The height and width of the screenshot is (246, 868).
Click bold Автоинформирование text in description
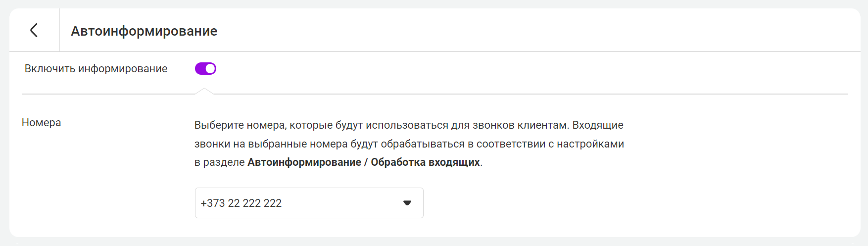304,162
